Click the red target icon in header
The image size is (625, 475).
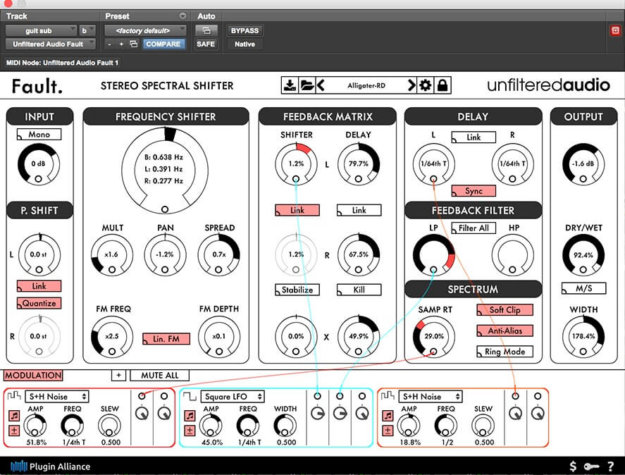click(x=615, y=31)
